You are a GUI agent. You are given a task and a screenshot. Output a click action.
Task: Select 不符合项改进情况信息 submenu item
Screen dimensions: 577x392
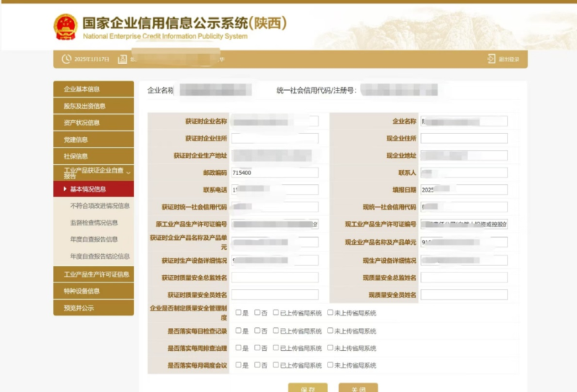pos(100,205)
